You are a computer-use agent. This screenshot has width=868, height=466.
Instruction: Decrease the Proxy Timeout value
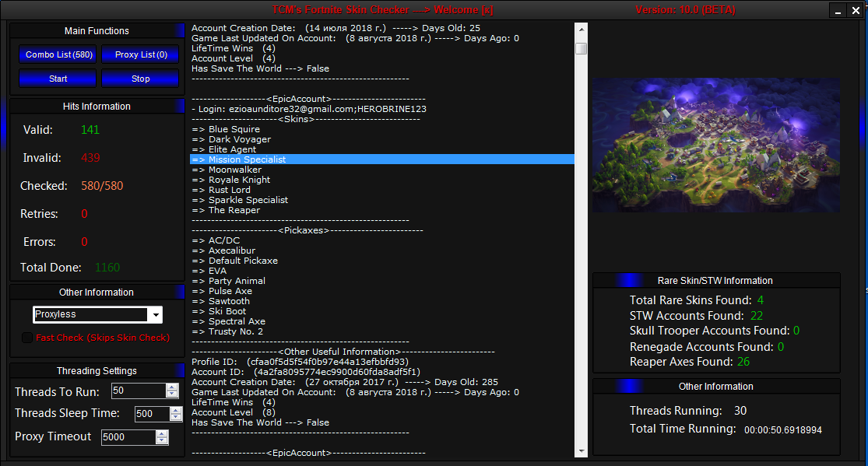162,441
